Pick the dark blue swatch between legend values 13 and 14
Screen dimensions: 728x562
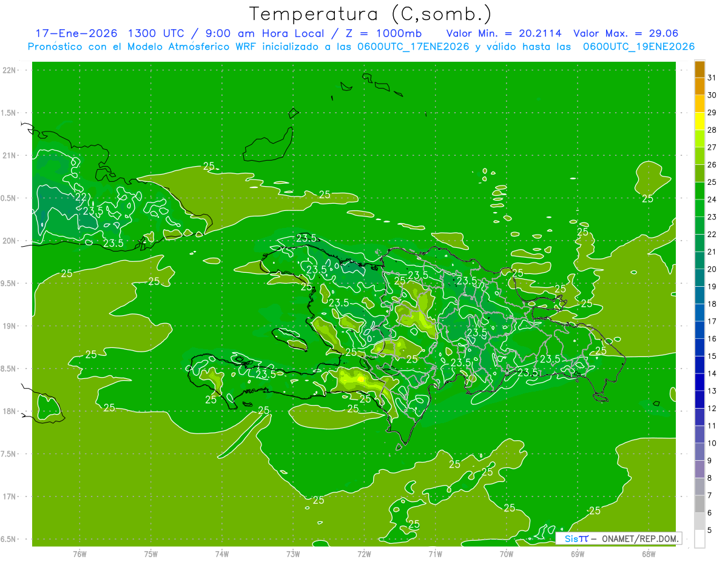(699, 382)
